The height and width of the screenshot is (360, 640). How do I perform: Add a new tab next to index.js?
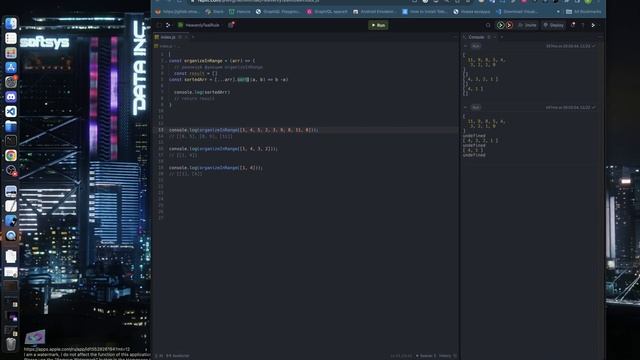click(193, 37)
